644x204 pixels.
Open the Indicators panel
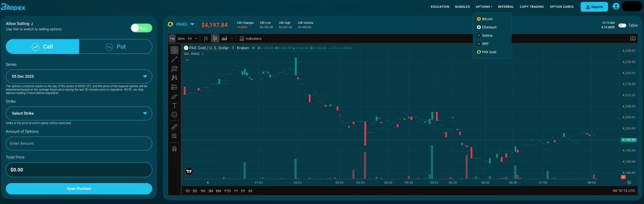[x=251, y=39]
